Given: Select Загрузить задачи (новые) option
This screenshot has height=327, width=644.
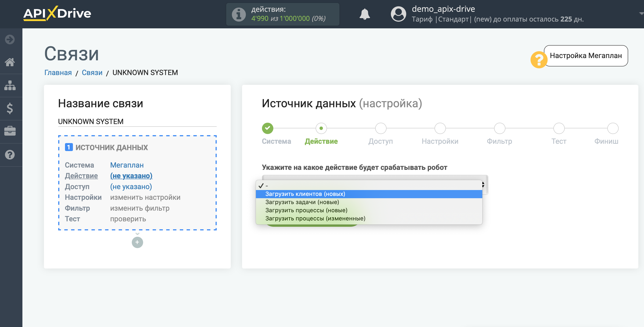Looking at the screenshot, I should pyautogui.click(x=369, y=202).
